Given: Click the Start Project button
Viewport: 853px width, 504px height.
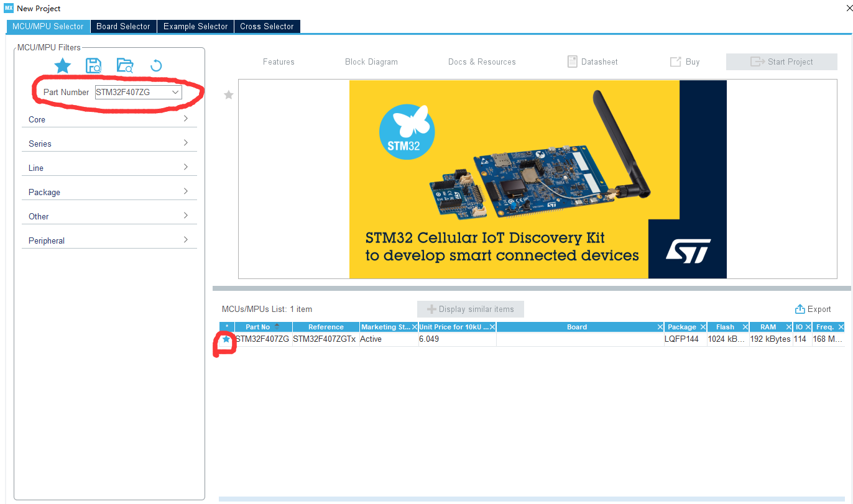Looking at the screenshot, I should click(782, 62).
